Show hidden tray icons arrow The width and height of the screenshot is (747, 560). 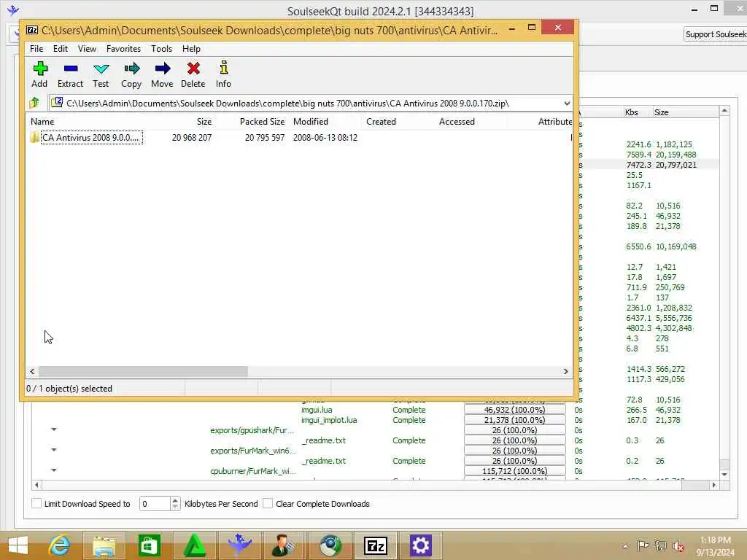click(625, 545)
